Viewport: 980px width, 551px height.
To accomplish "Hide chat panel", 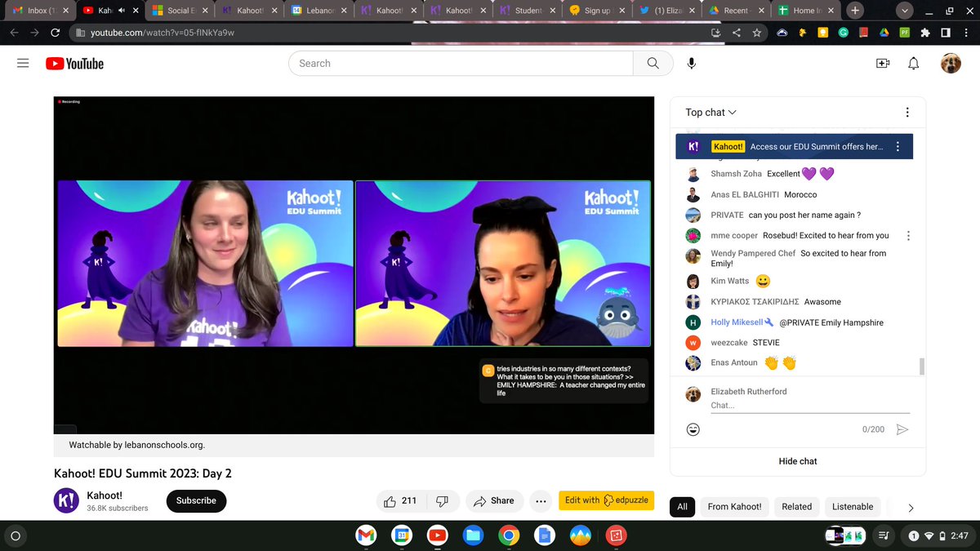I will [798, 461].
